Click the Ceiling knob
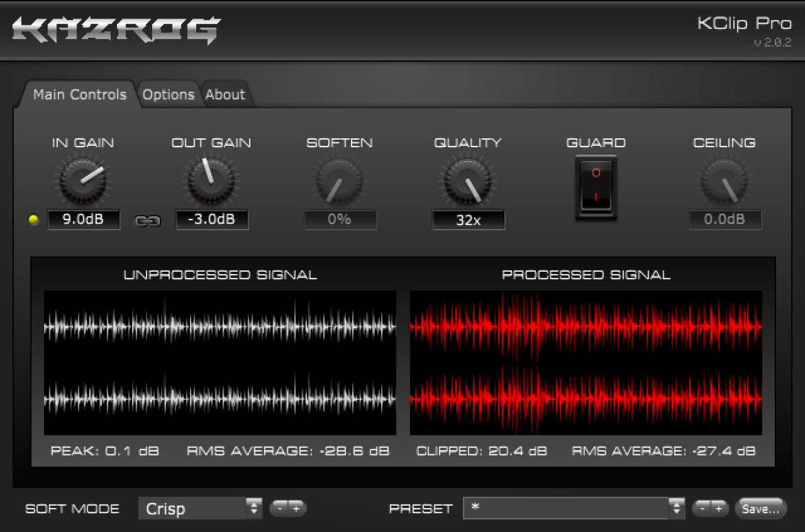This screenshot has height=532, width=805. click(x=724, y=181)
